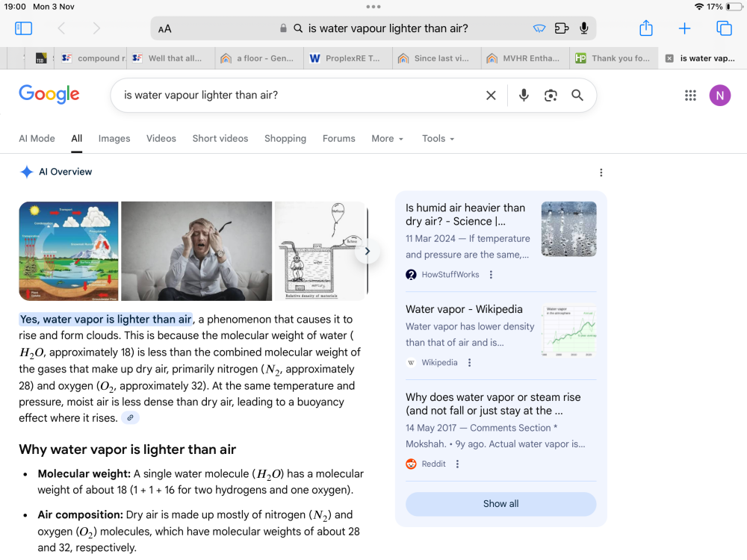Viewport: 747px width, 560px height.
Task: Switch to the Images results tab
Action: click(x=114, y=138)
